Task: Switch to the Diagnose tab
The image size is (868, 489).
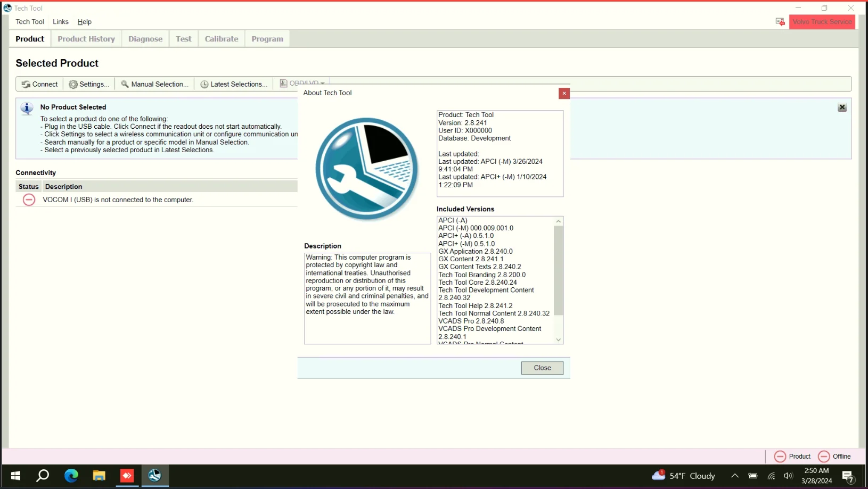Action: pos(145,38)
